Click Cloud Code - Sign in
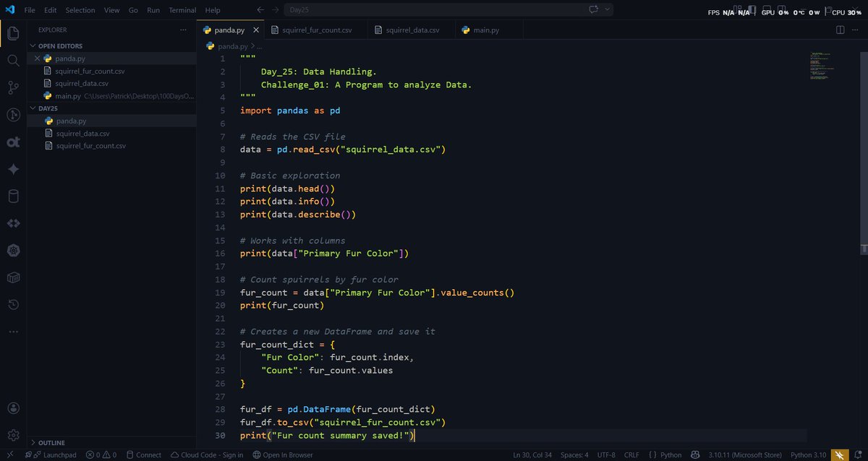This screenshot has height=461, width=868. pos(207,454)
